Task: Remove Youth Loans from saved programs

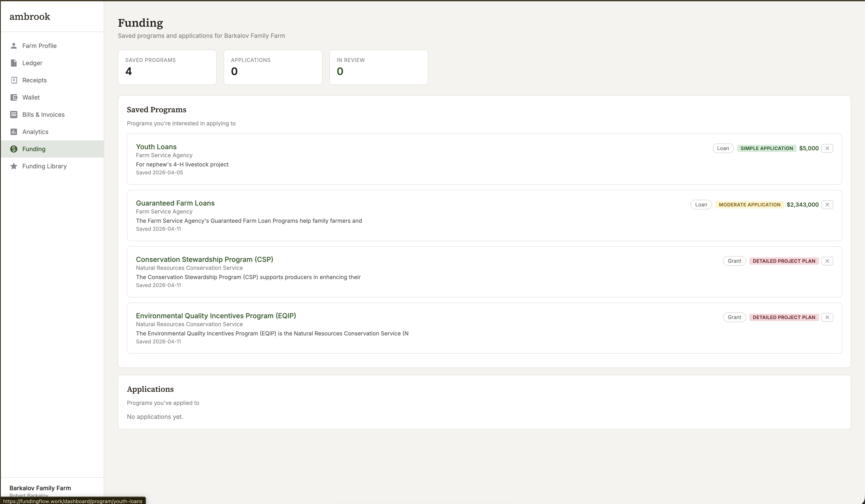Action: [x=827, y=148]
